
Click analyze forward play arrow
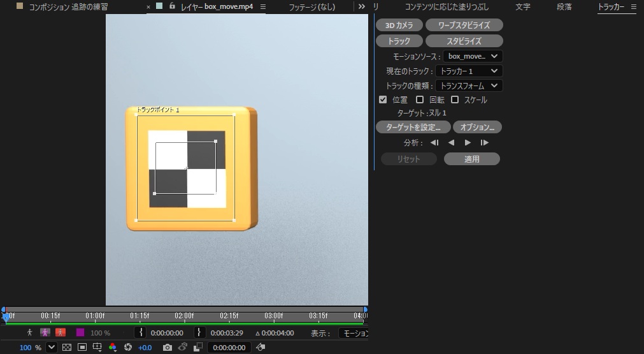(x=468, y=143)
